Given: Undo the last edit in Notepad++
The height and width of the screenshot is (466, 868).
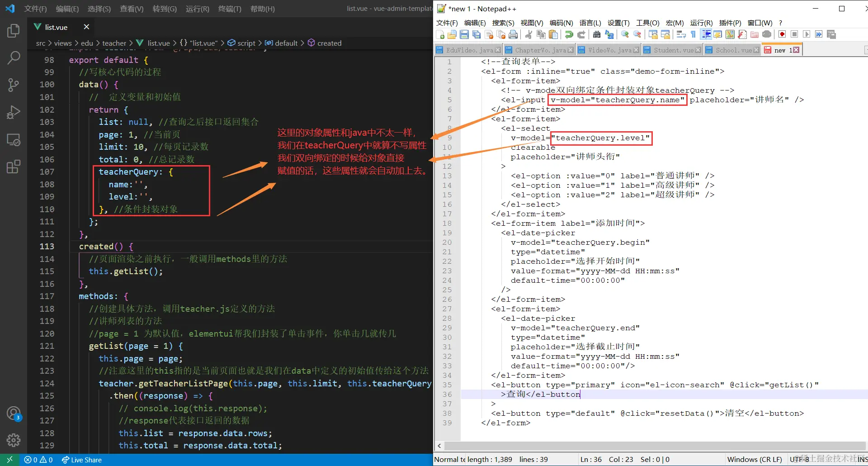Looking at the screenshot, I should click(x=569, y=34).
